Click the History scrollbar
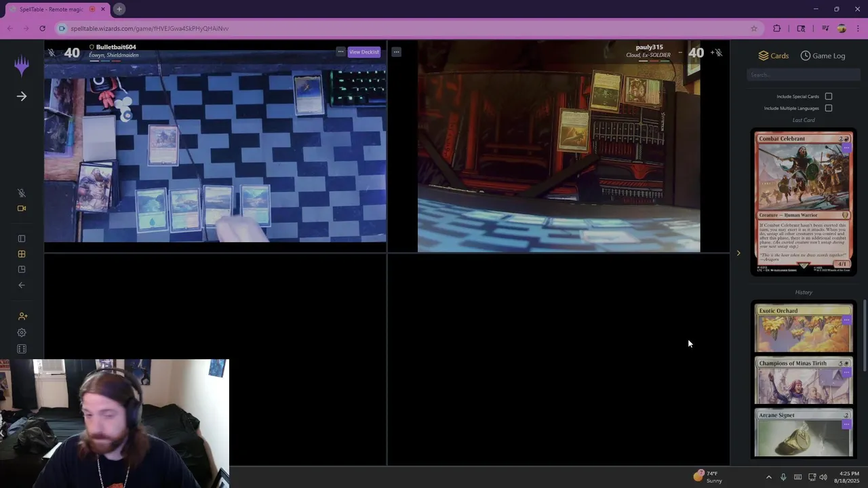 point(864,335)
